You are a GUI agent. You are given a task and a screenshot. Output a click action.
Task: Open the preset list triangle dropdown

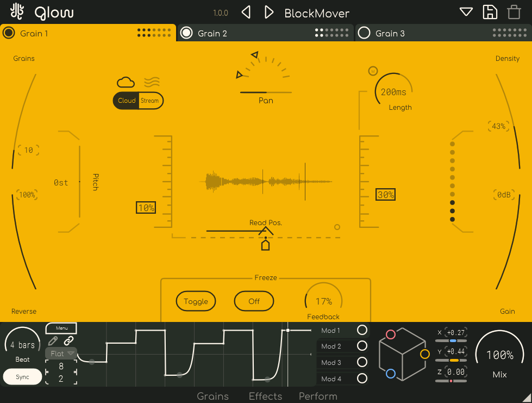click(466, 12)
